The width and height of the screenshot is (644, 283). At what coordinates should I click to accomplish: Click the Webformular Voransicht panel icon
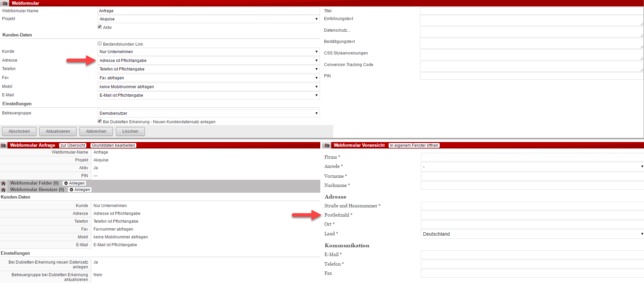327,145
